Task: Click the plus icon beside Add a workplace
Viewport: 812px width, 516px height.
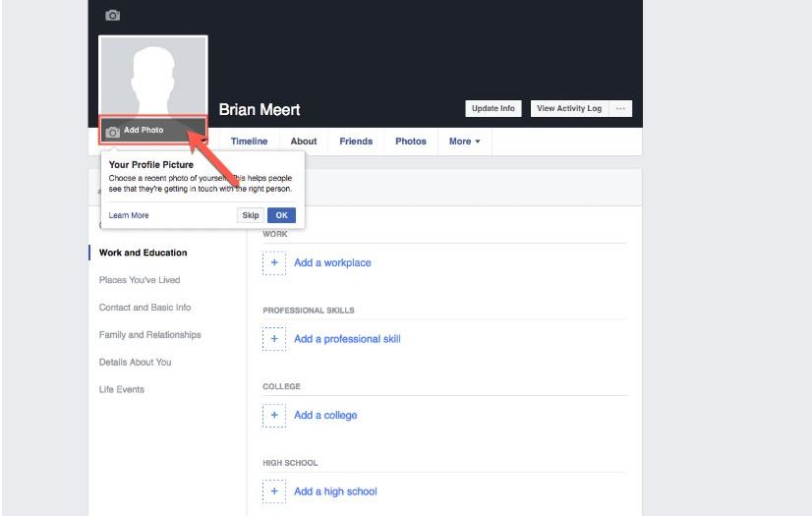Action: [x=274, y=263]
